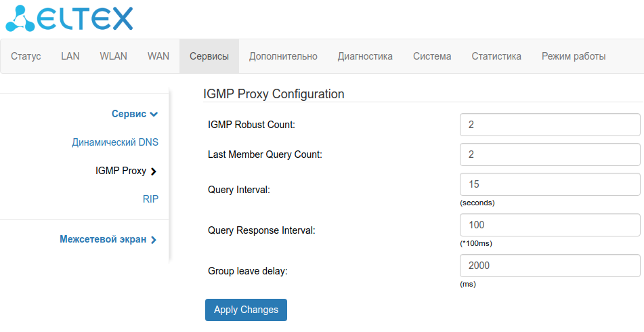Open the Система tab
644x332 pixels.
pos(432,56)
